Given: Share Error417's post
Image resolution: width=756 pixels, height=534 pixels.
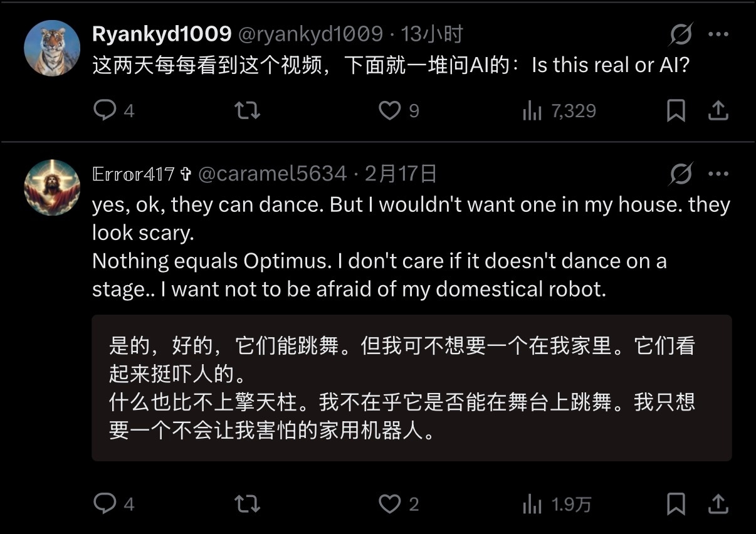Looking at the screenshot, I should click(x=718, y=503).
